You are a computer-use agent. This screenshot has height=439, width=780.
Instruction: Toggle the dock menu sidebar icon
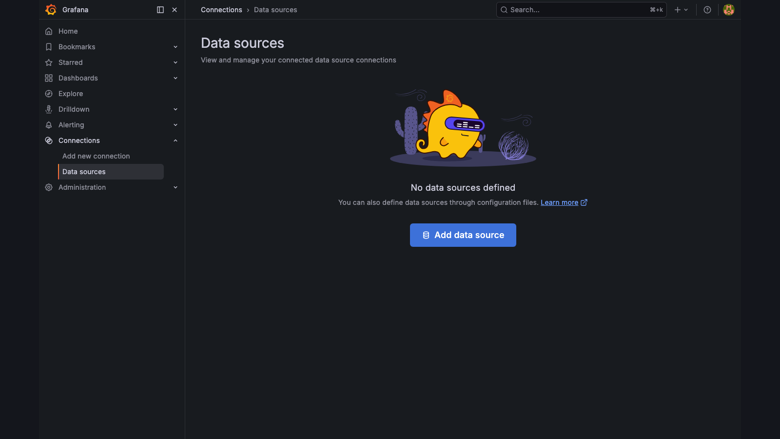[x=160, y=9]
